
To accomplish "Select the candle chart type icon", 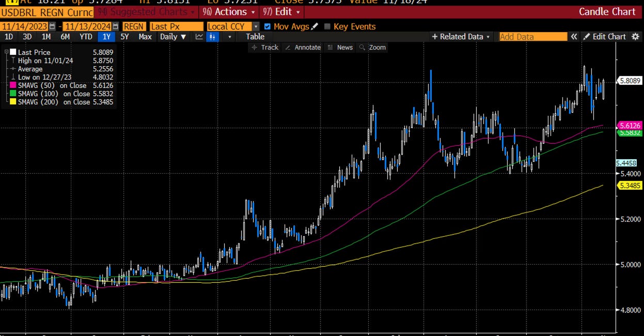I will pyautogui.click(x=212, y=37).
